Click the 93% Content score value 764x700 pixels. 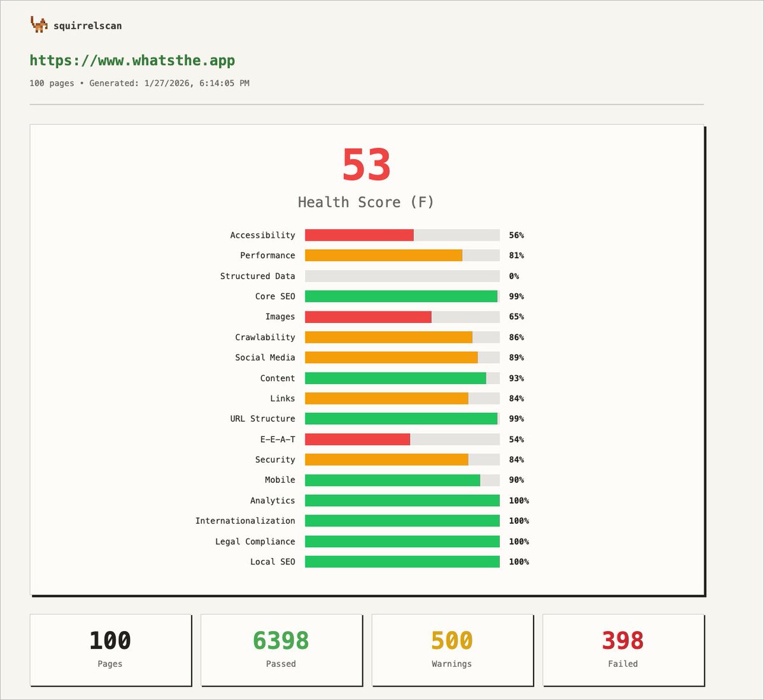[516, 378]
